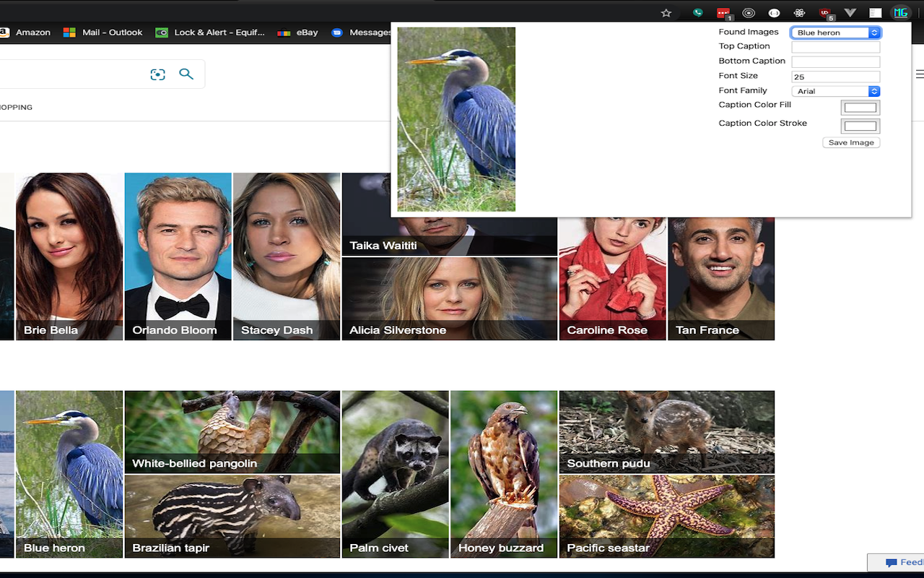Open the Stacey Dash image tile
Screen dimensions: 924x578
pyautogui.click(x=287, y=256)
